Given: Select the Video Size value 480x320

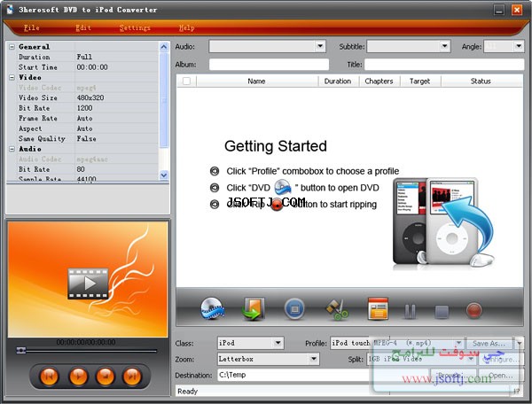Looking at the screenshot, I should click(90, 97).
